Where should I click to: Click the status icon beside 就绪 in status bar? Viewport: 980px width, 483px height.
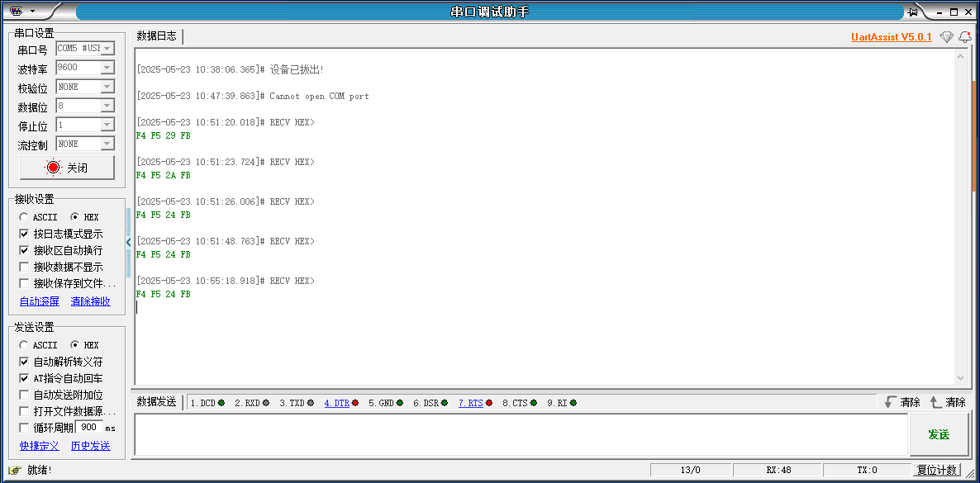(x=14, y=470)
